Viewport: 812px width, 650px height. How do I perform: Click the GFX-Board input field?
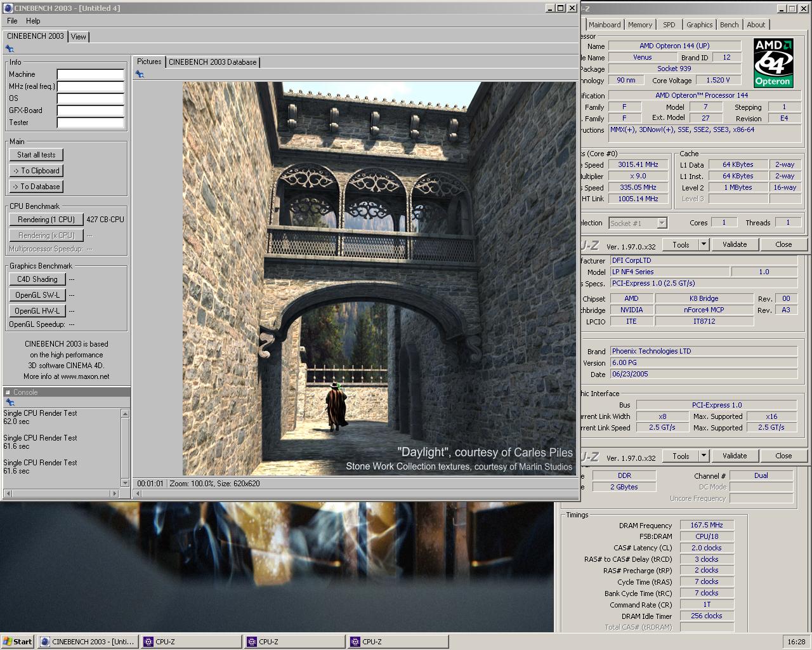(x=90, y=110)
